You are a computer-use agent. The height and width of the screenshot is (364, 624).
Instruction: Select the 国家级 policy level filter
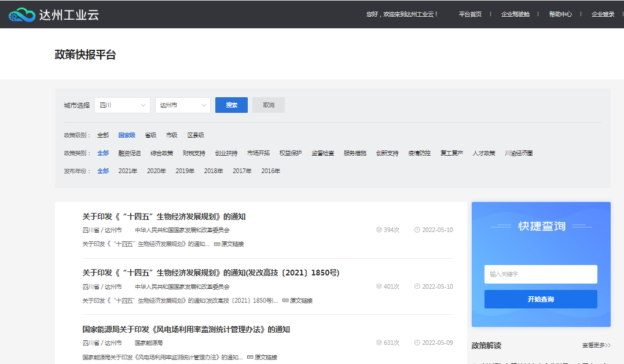[127, 135]
